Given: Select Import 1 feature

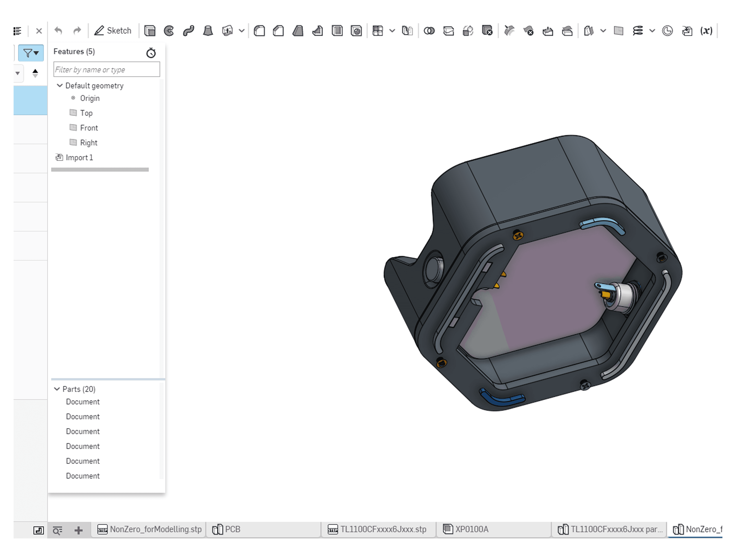Looking at the screenshot, I should pos(79,157).
